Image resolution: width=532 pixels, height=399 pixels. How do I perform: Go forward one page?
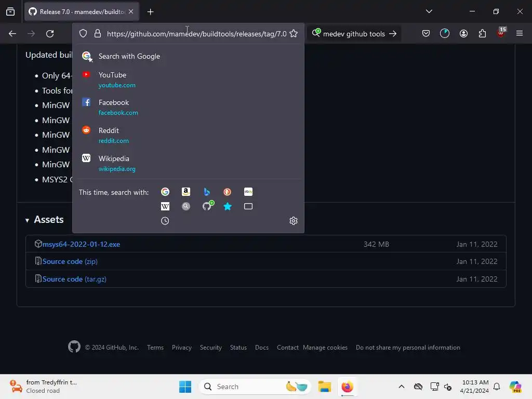(31, 34)
